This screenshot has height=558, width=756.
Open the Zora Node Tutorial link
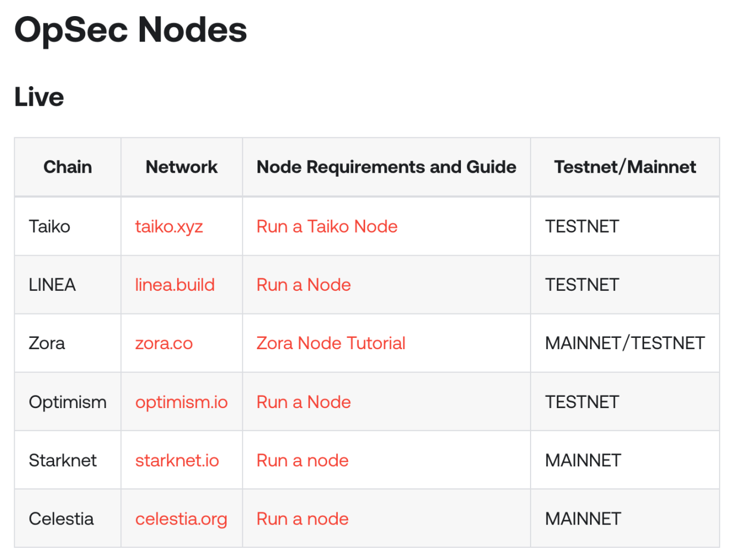pos(331,343)
